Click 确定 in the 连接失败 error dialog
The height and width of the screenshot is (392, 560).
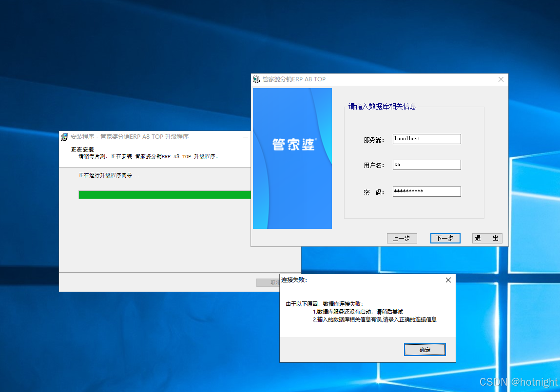click(425, 349)
